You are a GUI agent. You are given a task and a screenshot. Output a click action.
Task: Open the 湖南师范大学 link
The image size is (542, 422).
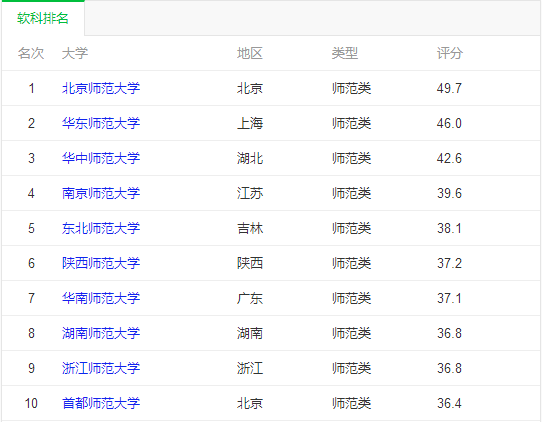pyautogui.click(x=101, y=334)
